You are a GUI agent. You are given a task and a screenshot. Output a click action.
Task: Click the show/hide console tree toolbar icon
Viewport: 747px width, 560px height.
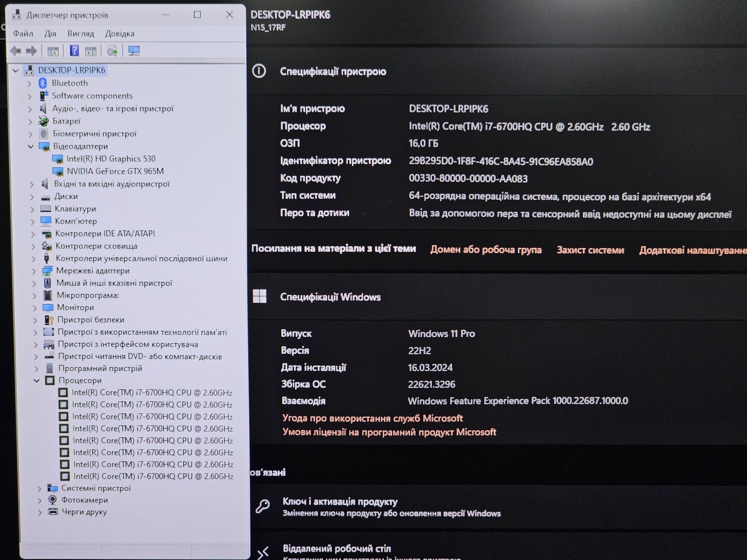(x=53, y=51)
